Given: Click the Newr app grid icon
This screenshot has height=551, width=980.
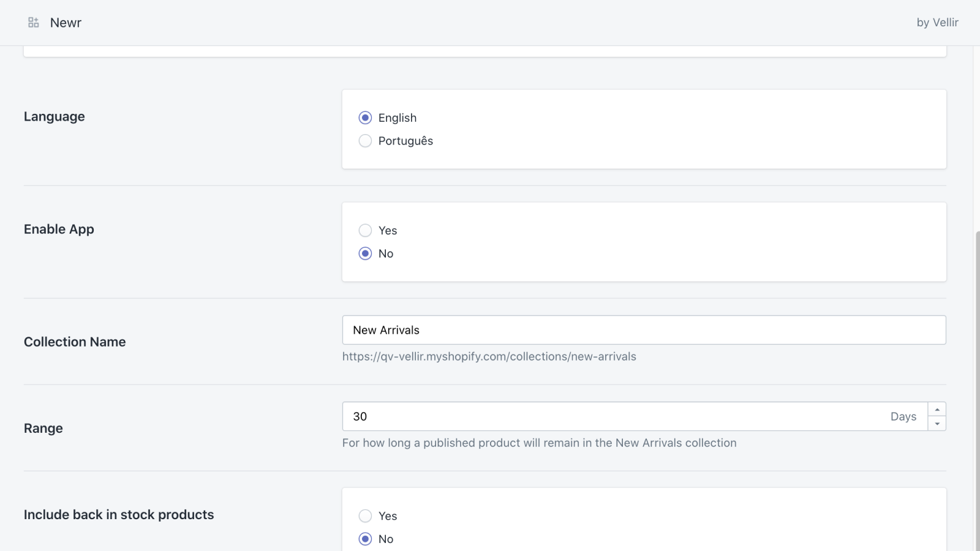Looking at the screenshot, I should coord(34,23).
